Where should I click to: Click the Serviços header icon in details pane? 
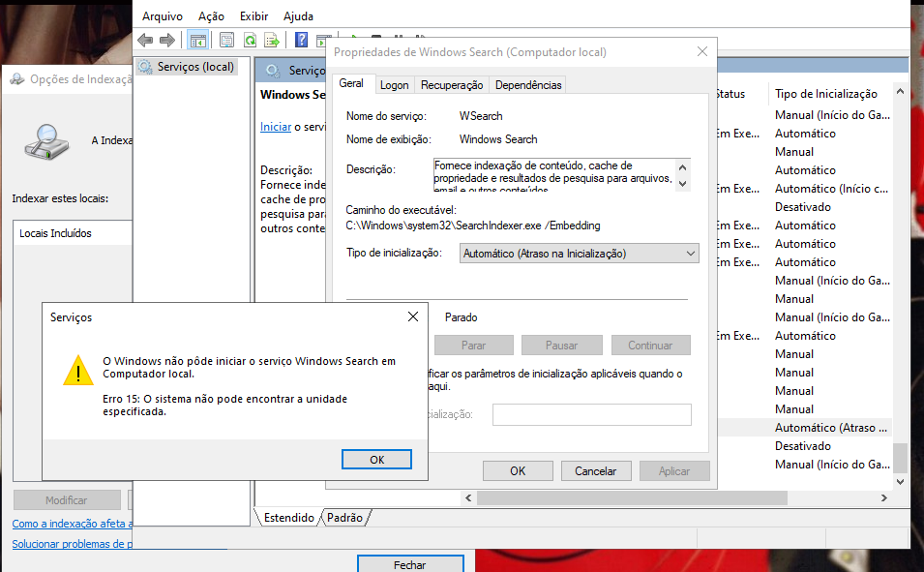(273, 71)
